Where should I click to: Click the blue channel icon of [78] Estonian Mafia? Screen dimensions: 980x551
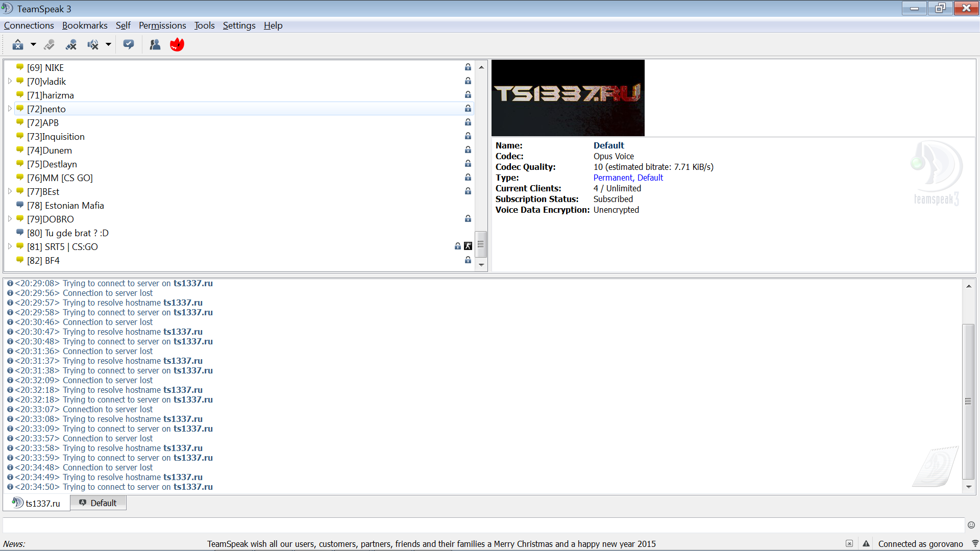(x=20, y=205)
